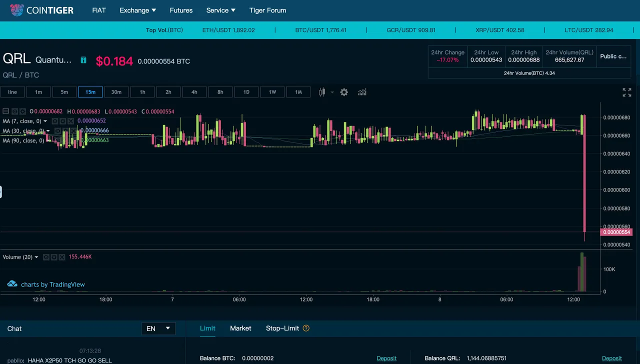Click the TradingView cloud logo
640x364 pixels.
tap(12, 284)
